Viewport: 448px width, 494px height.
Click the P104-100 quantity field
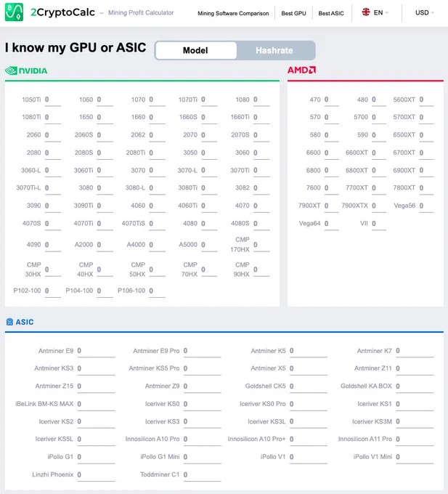pyautogui.click(x=105, y=291)
